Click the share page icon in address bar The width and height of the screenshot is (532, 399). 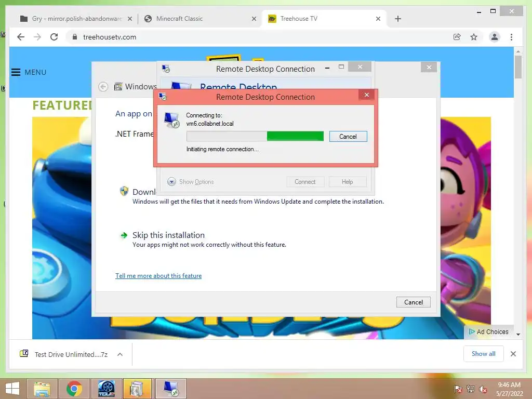pos(457,37)
